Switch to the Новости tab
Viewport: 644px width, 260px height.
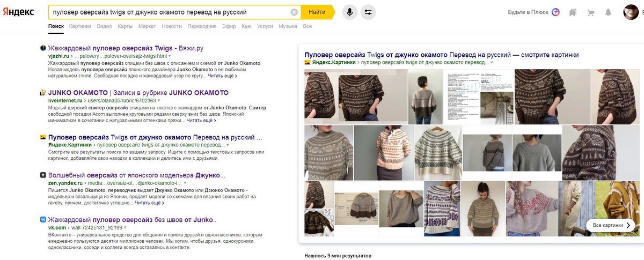(172, 26)
